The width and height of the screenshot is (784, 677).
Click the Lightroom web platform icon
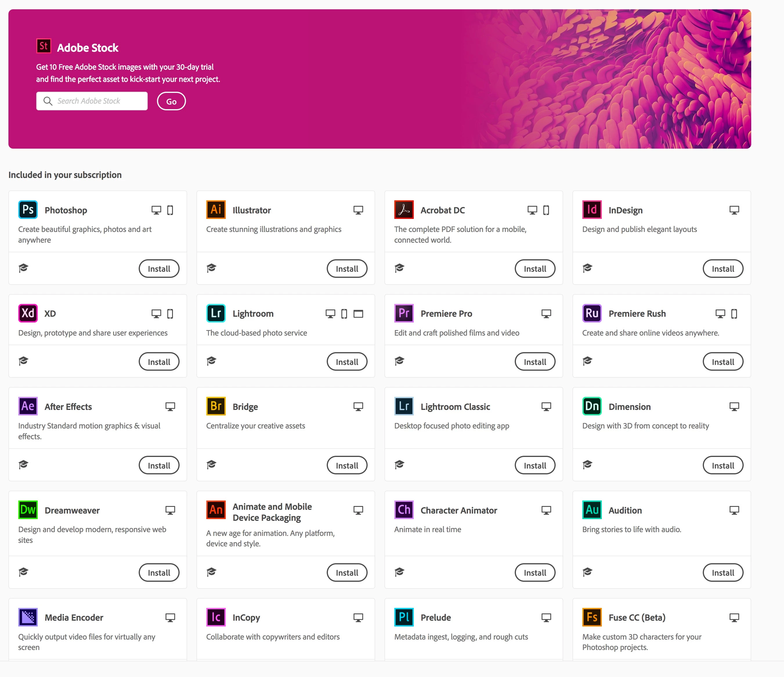358,314
